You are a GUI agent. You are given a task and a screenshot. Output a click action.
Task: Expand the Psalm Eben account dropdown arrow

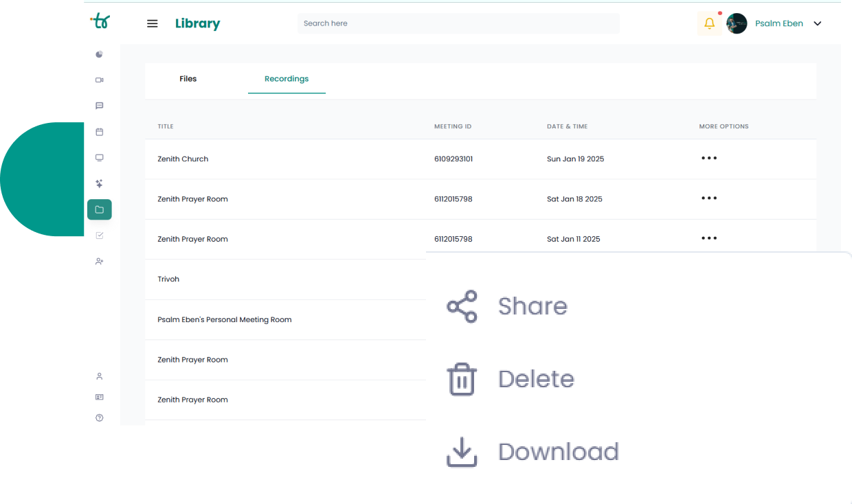[818, 23]
